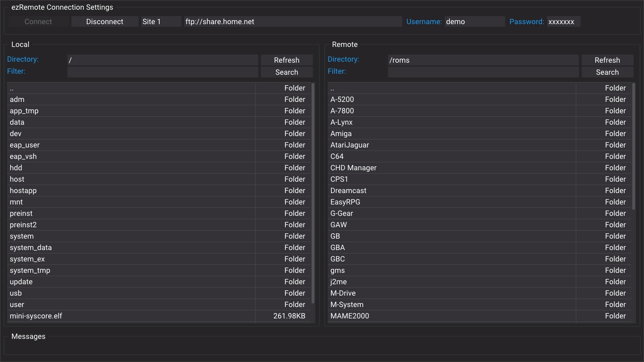Click the Connect button

(38, 21)
